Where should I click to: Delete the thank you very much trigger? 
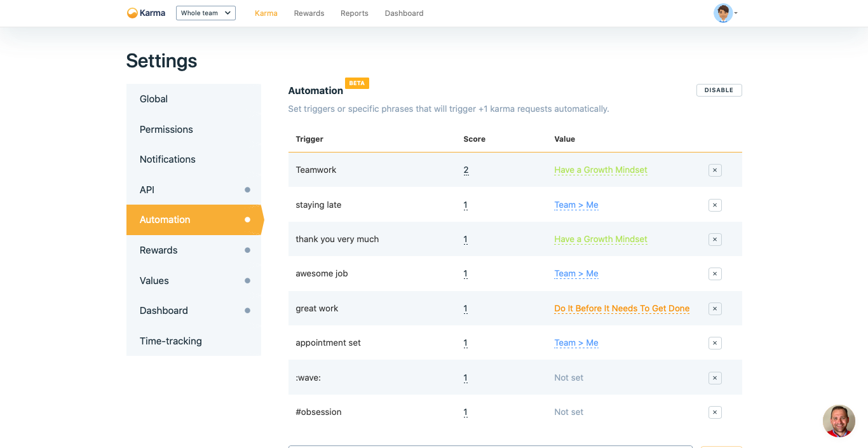point(715,240)
